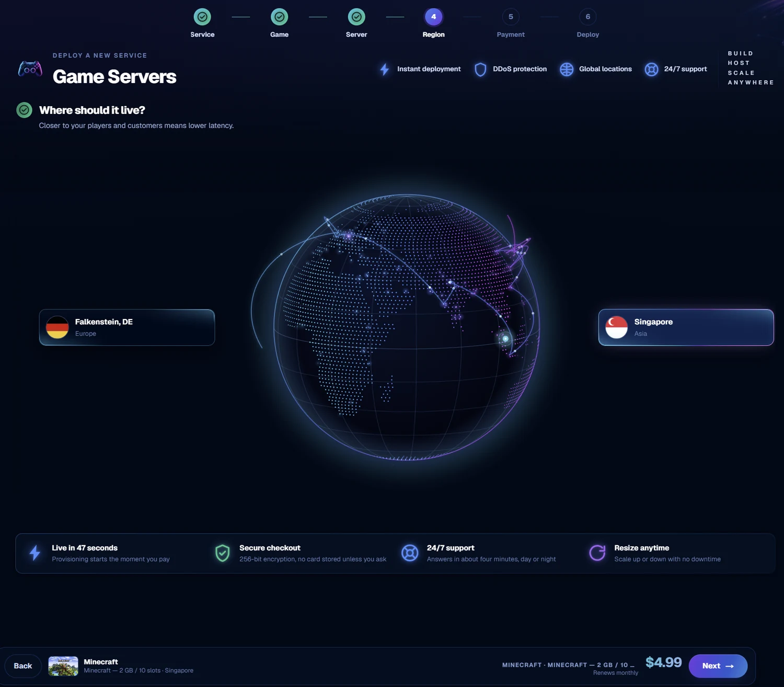Click 'Renews monthly' text
Screen dimensions: 784x687
616,673
